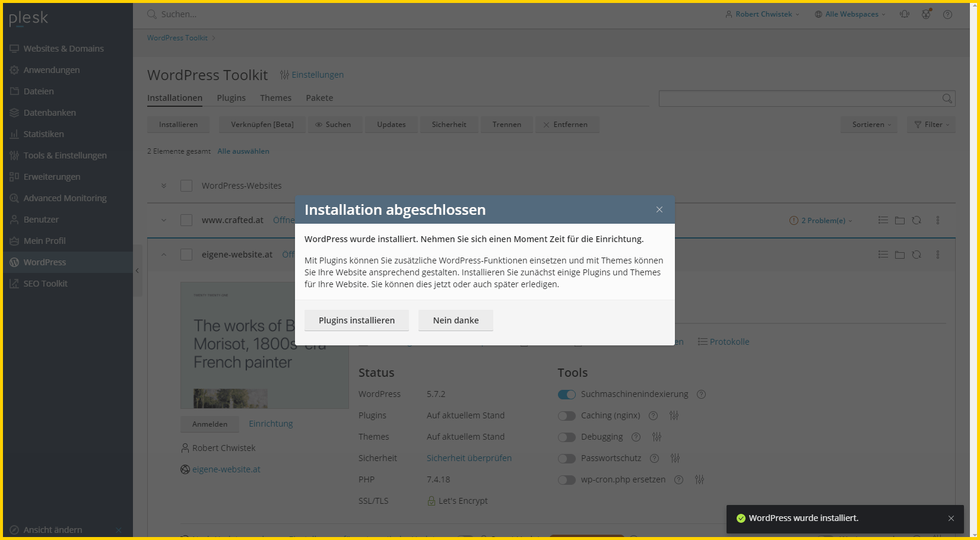The width and height of the screenshot is (980, 540).
Task: Click the Nein danke button
Action: 456,320
